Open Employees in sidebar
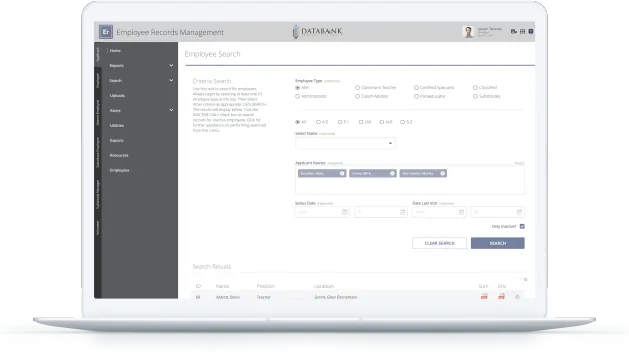This screenshot has width=629, height=361. [x=120, y=170]
